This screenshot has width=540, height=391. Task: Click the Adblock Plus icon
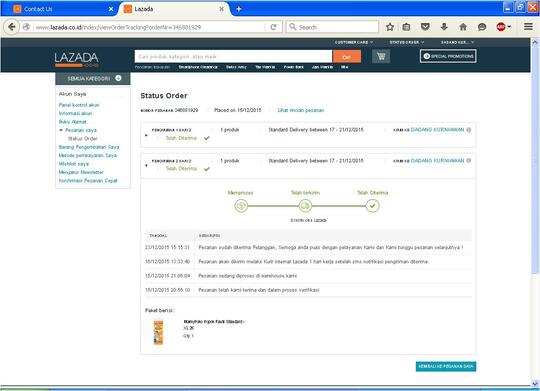[501, 27]
